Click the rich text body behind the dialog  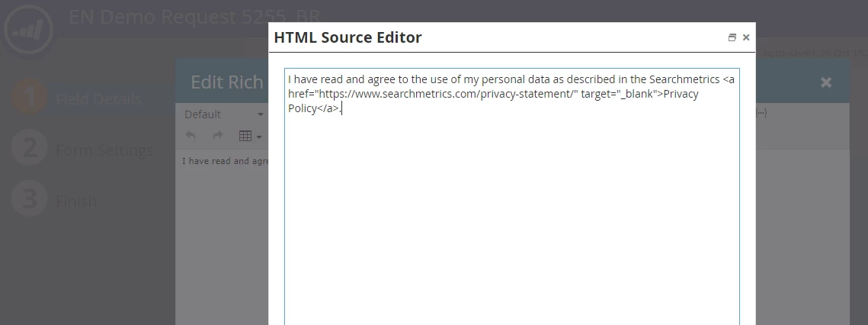(x=226, y=162)
